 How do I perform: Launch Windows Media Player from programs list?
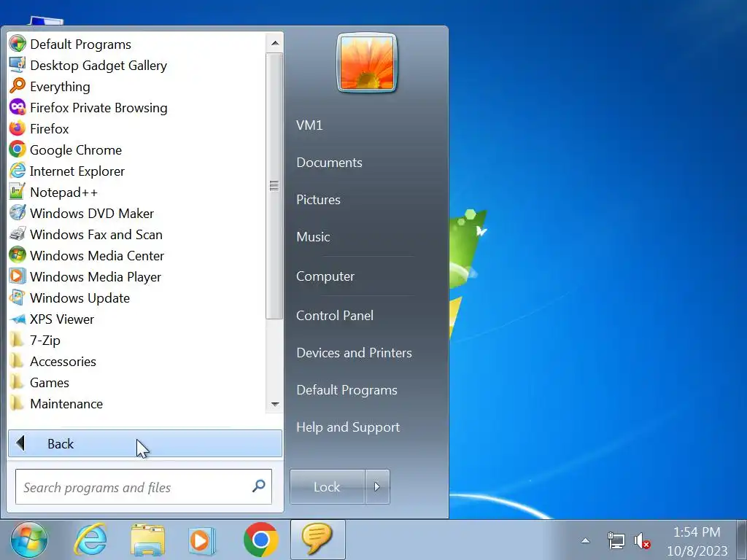[18, 276]
